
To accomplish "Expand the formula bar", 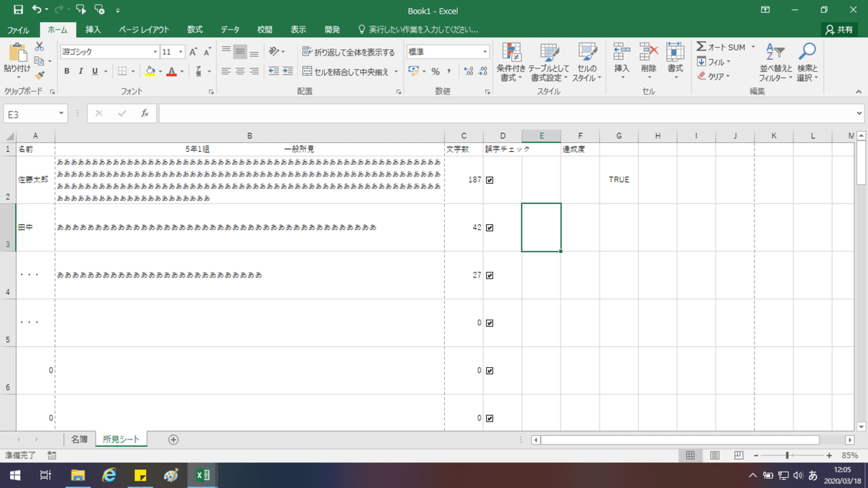I will point(859,114).
